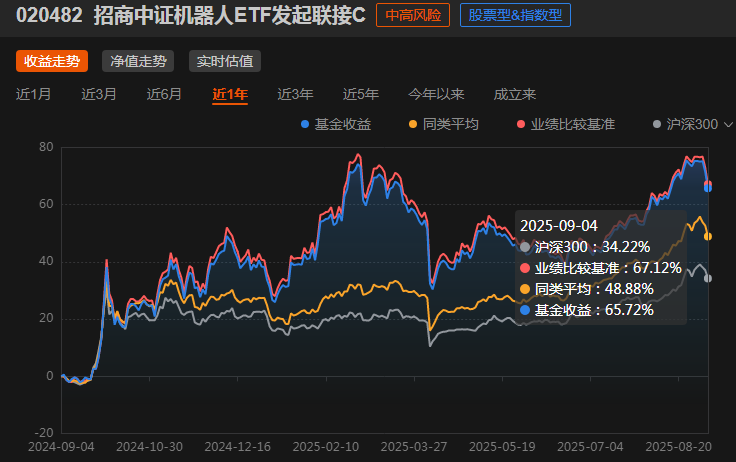Viewport: 736px width, 462px height.
Task: Toggle the 基金收益 legend series
Action: click(x=336, y=124)
